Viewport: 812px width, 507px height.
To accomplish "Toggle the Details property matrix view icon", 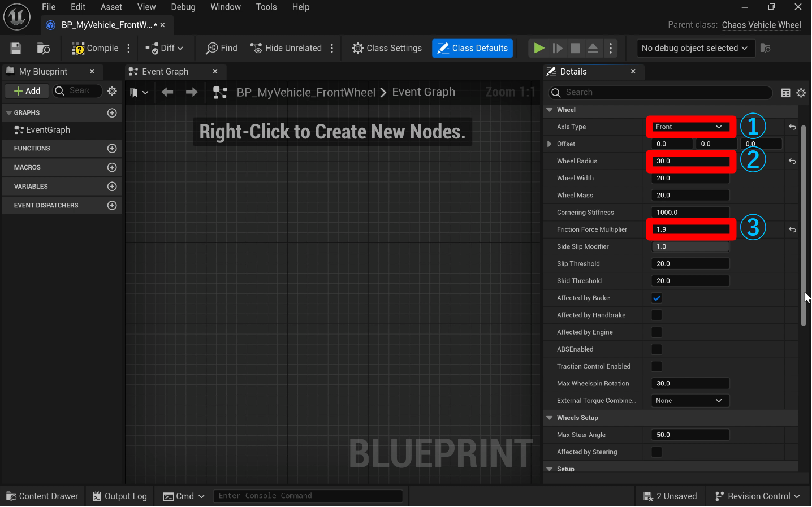I will 785,93.
